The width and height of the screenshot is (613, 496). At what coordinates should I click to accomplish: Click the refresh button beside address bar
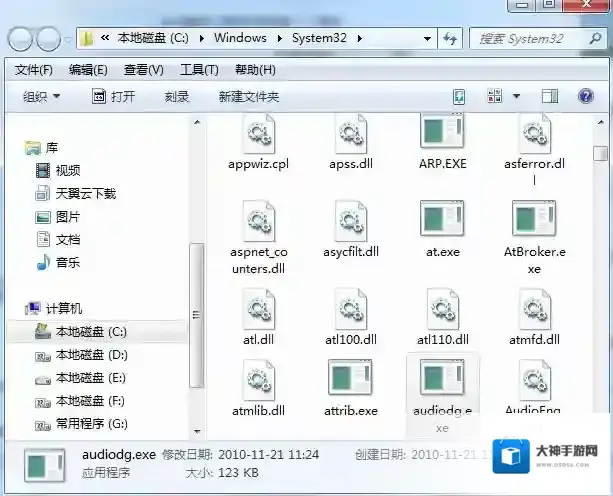tap(450, 38)
